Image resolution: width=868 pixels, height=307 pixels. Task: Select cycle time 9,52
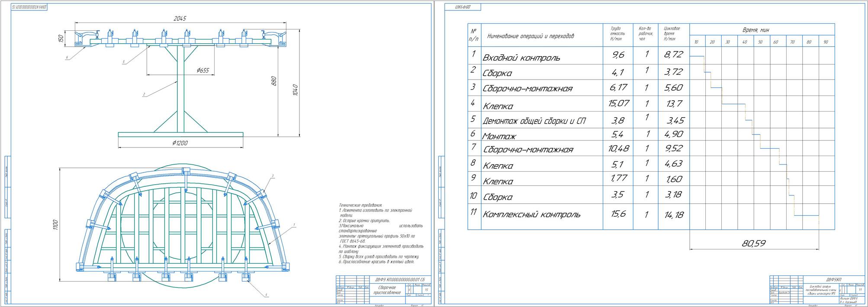pyautogui.click(x=673, y=148)
